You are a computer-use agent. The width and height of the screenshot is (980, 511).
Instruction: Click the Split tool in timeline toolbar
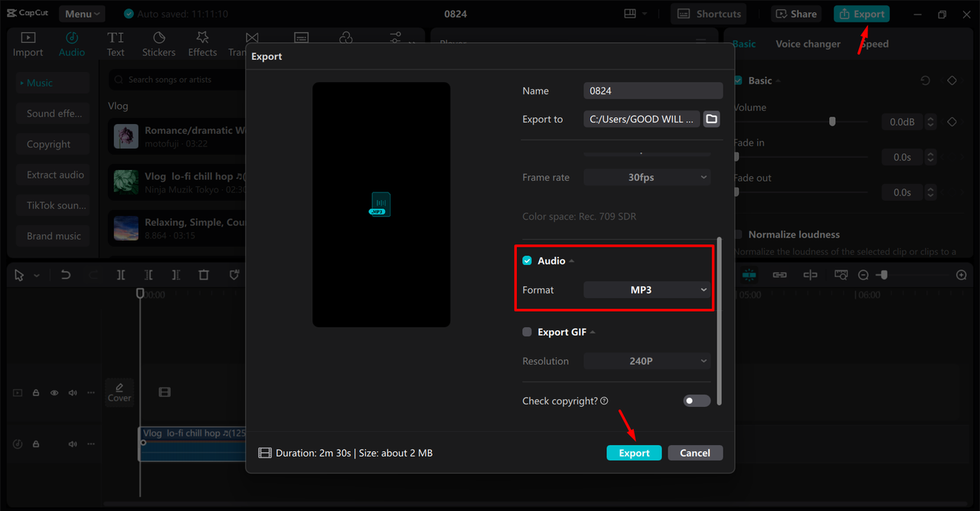coord(121,275)
